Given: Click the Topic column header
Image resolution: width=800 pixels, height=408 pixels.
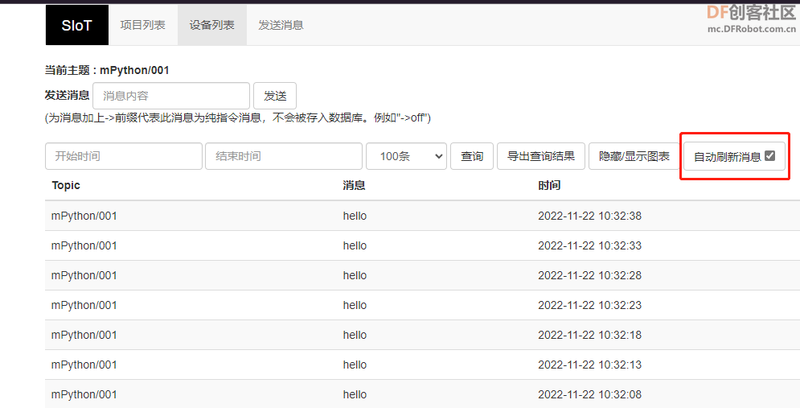Looking at the screenshot, I should click(66, 185).
